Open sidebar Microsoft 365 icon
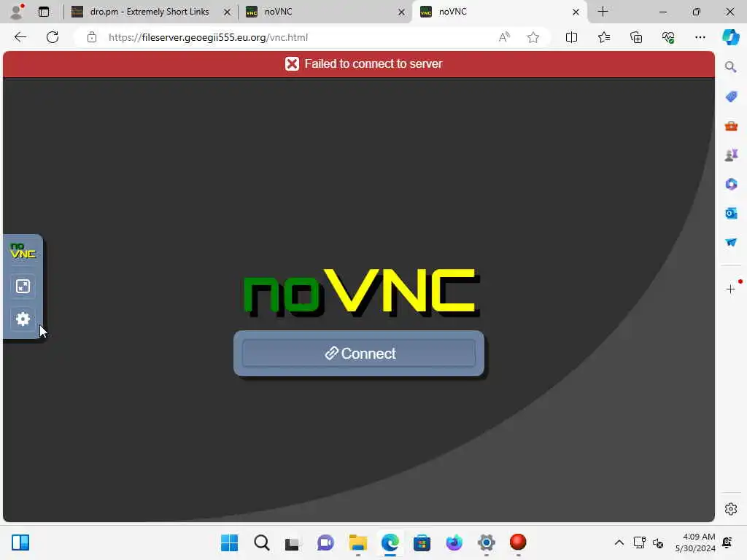Image resolution: width=747 pixels, height=560 pixels. (731, 184)
